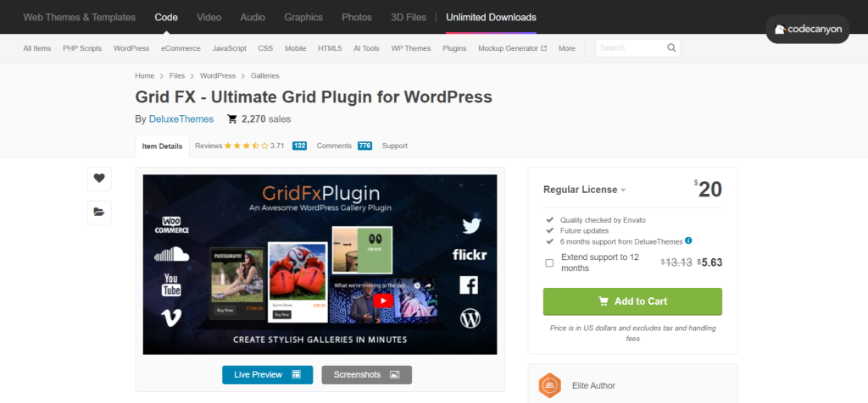The image size is (868, 403).
Task: Click the external link icon on Mockup Generator
Action: (x=543, y=48)
